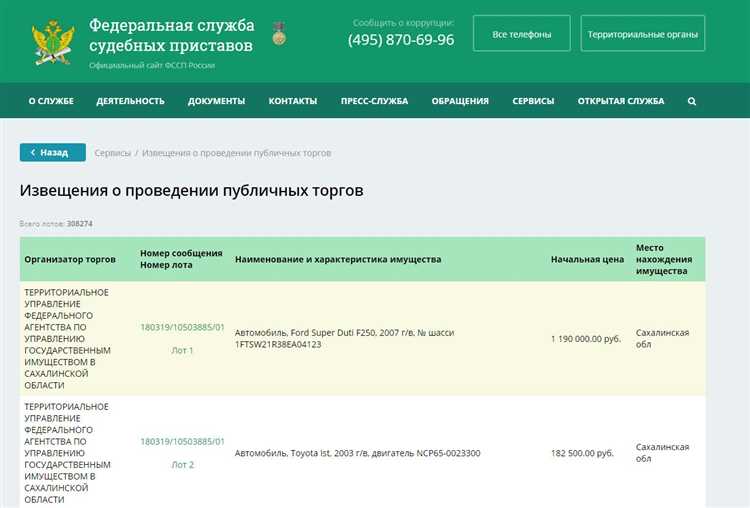Click the Сообщить о коррупции label

tap(404, 23)
